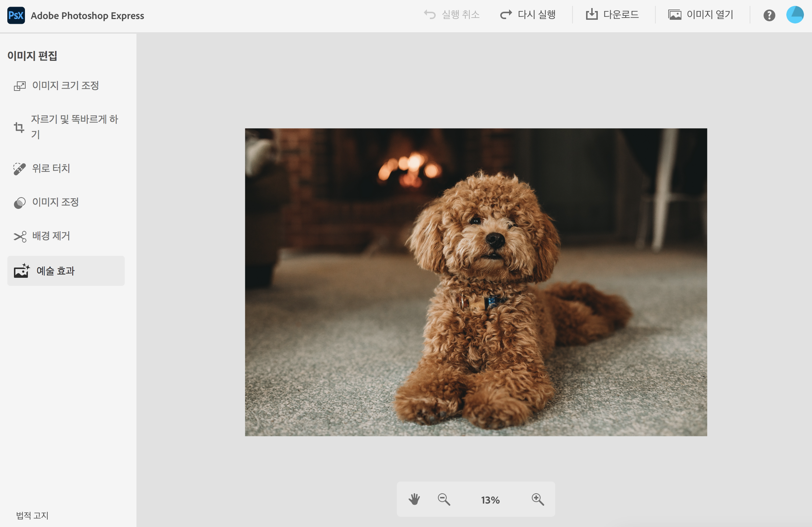This screenshot has height=527, width=812.
Task: Open 이미지 크기 조정 resize option
Action: click(x=66, y=85)
